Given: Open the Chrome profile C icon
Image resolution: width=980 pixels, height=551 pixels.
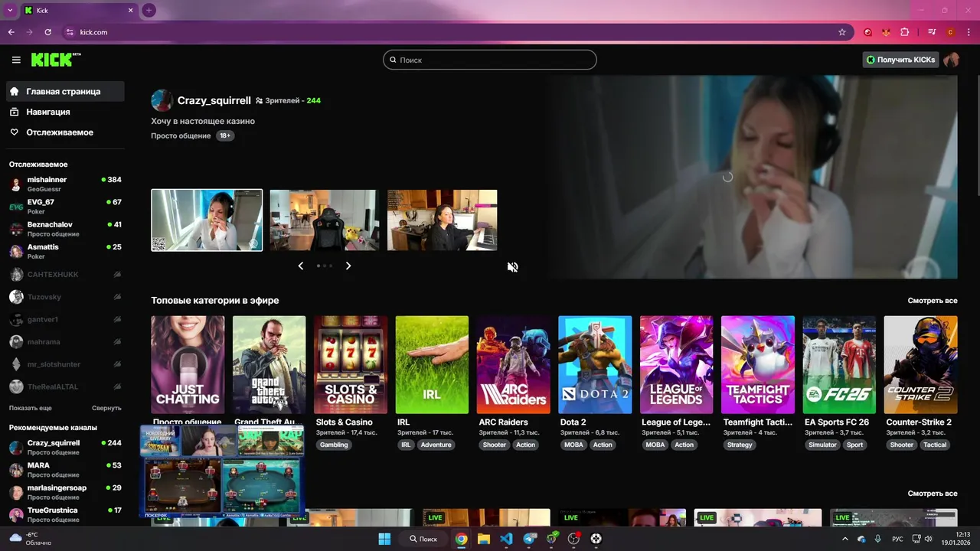Looking at the screenshot, I should tap(950, 32).
